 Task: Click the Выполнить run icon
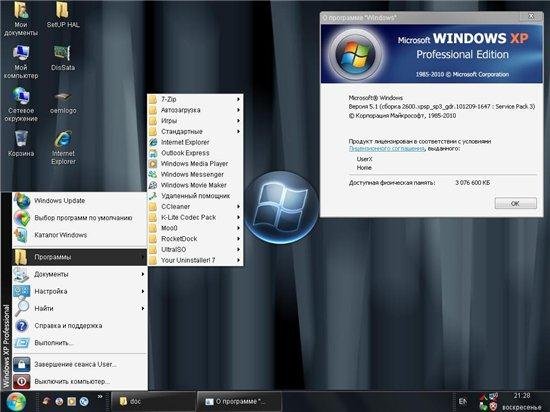click(22, 343)
